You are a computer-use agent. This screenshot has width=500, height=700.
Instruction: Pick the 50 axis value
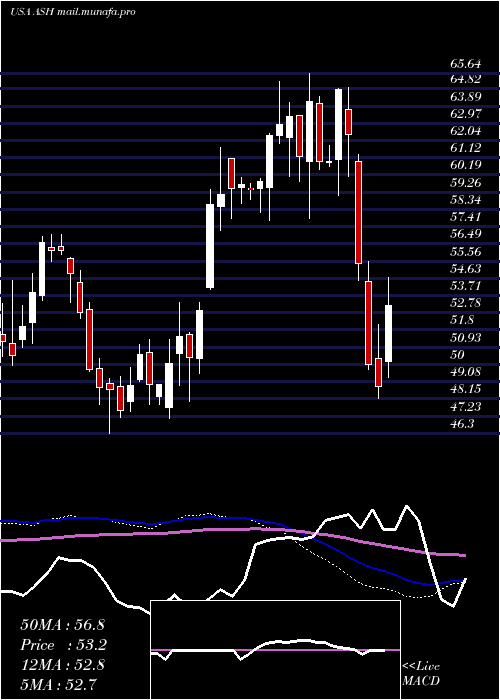click(458, 355)
